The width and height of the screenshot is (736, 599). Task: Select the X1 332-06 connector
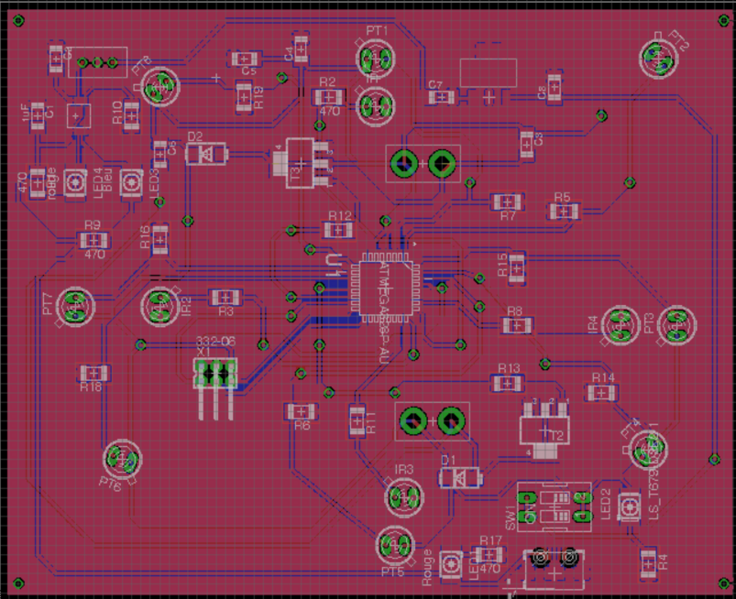[x=215, y=374]
